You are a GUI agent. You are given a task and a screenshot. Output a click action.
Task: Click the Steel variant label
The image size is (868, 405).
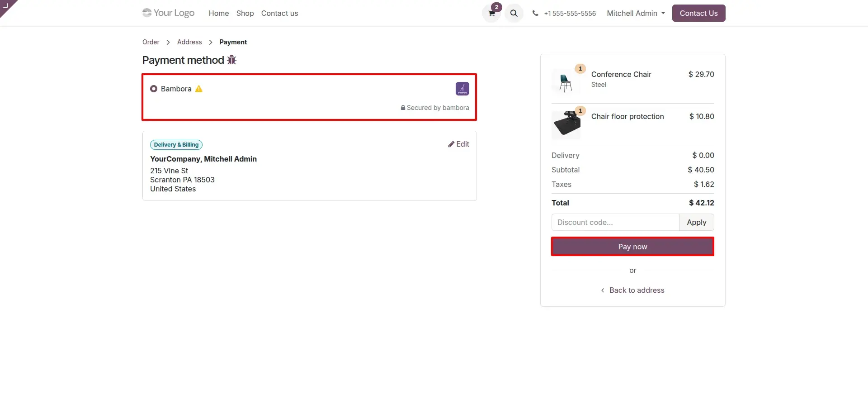(x=599, y=85)
